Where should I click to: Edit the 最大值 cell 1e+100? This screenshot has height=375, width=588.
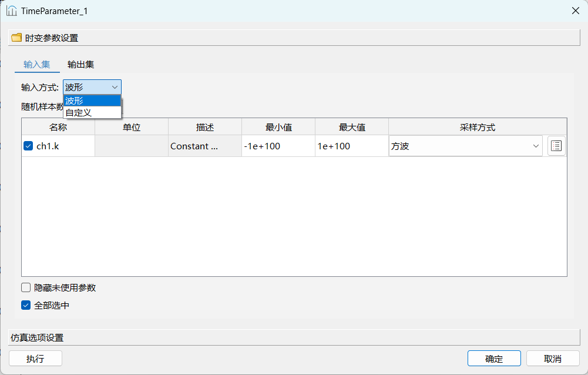[x=352, y=146]
